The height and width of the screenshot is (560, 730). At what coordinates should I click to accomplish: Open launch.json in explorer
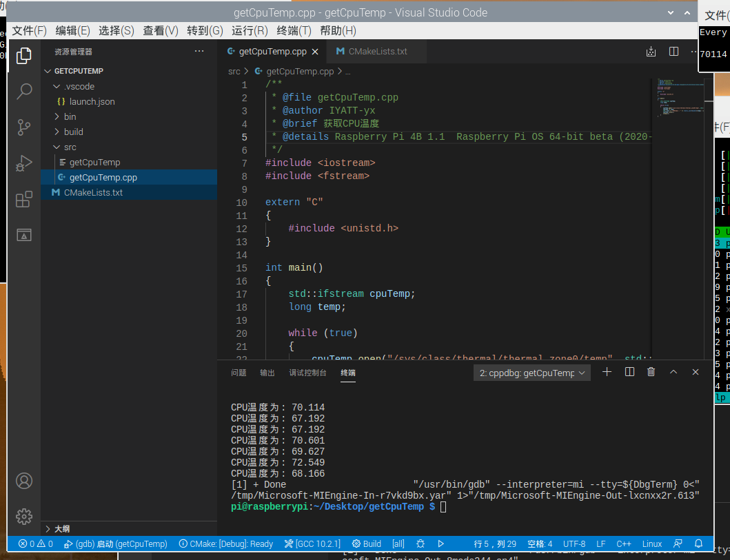point(129,101)
